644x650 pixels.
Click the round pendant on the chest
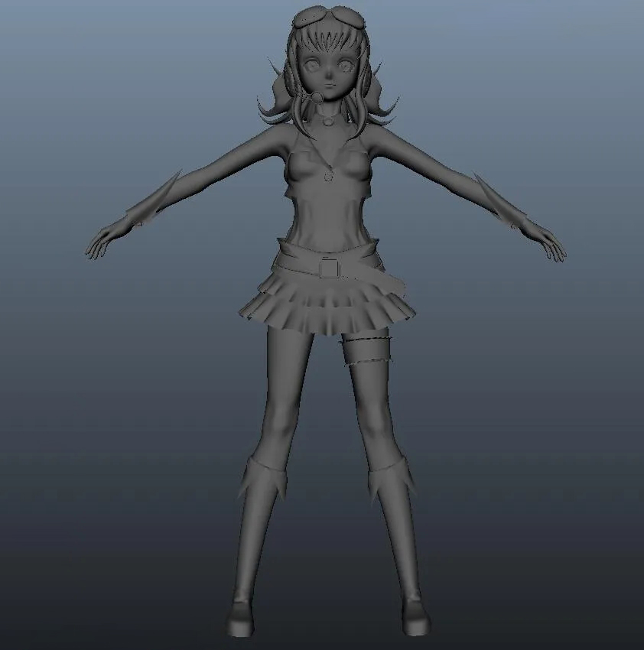(328, 176)
